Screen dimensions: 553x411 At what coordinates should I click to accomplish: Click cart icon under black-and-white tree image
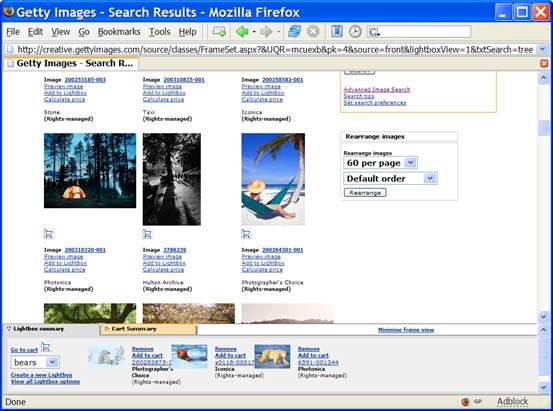147,234
